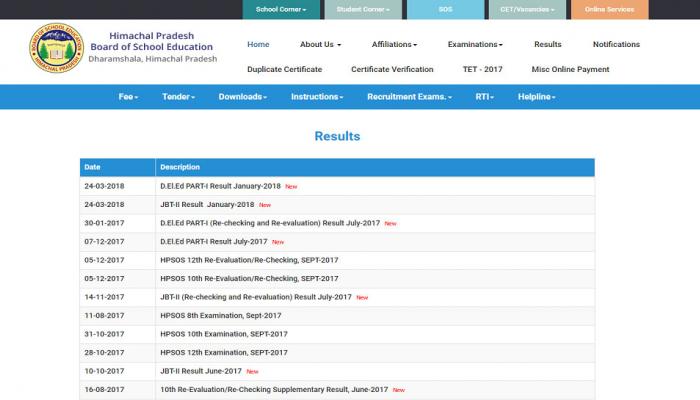The image size is (700, 400).
Task: Open HPSOS 10th Examination SEPT-2017
Action: tap(224, 334)
